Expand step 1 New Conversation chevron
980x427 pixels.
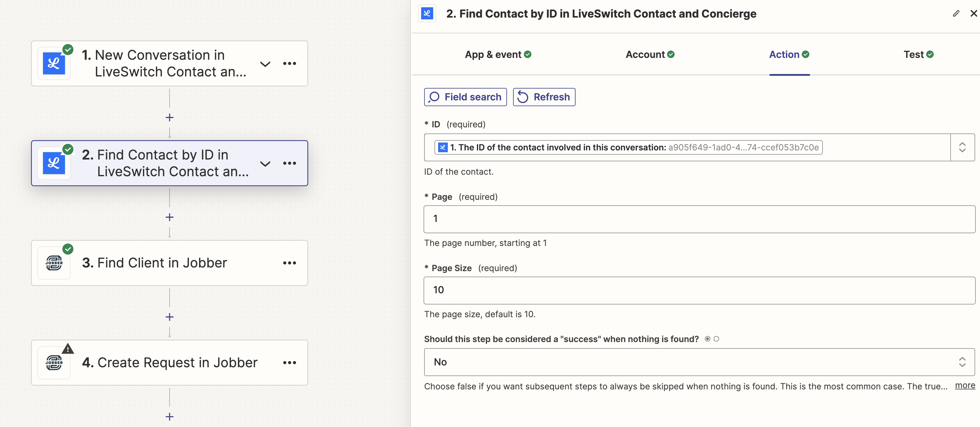click(x=265, y=64)
